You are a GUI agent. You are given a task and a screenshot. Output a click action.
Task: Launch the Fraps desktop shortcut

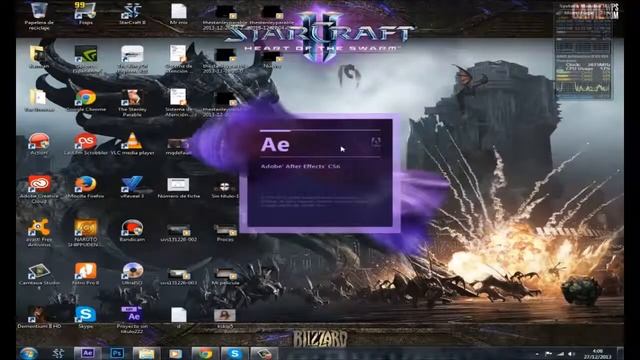coord(85,13)
